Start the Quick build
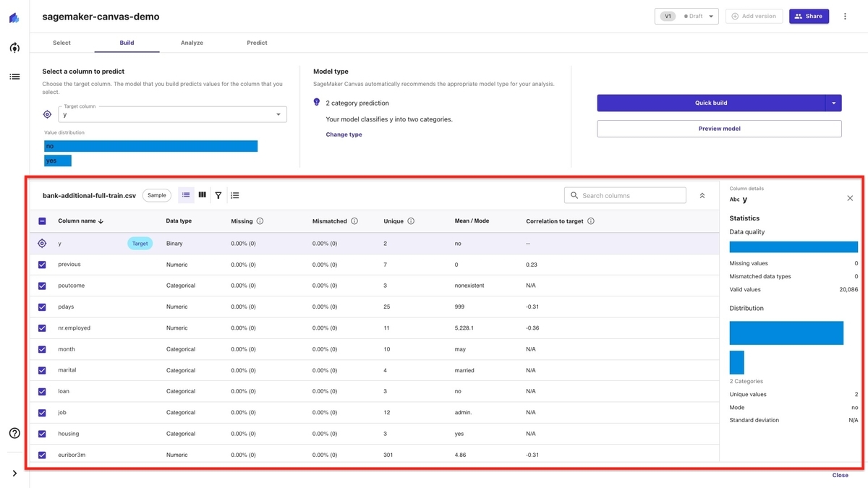 click(711, 103)
